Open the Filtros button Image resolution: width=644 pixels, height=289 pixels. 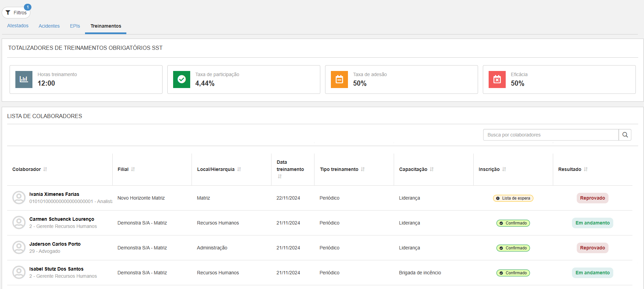point(16,13)
